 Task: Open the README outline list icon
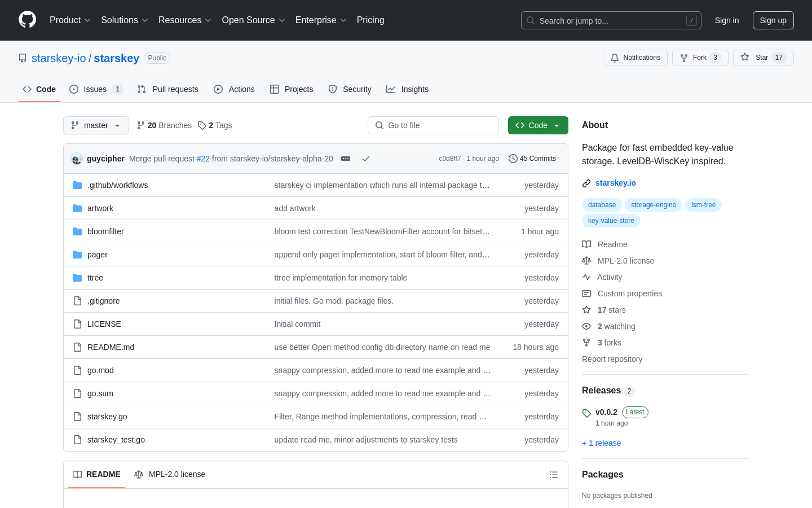[x=554, y=475]
